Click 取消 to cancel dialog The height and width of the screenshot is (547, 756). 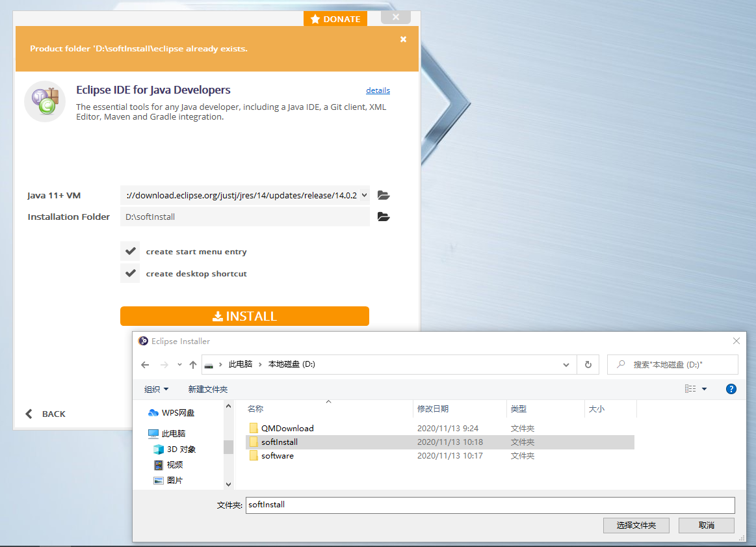click(707, 526)
